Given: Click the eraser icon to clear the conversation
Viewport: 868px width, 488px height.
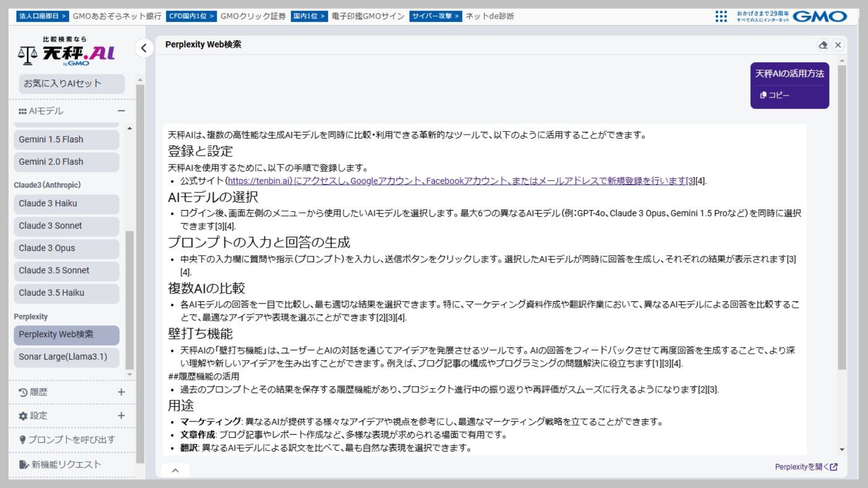Looking at the screenshot, I should pos(824,45).
